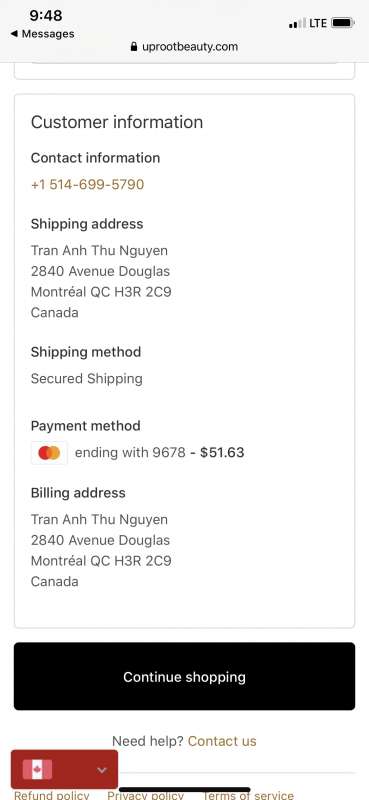Tap the Canadian flag icon
369x800 pixels.
pyautogui.click(x=37, y=769)
